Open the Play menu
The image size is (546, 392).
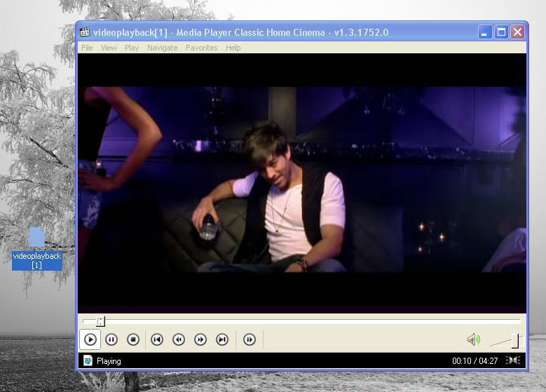click(132, 48)
